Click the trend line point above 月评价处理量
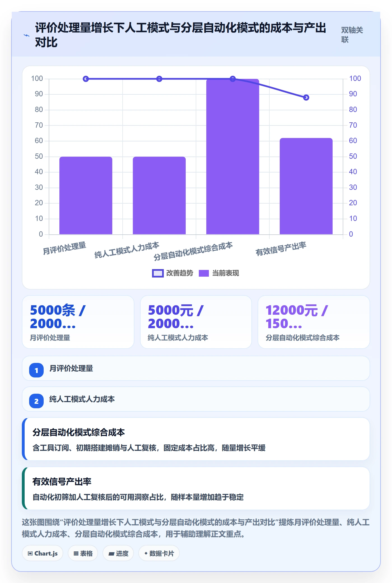Screen dimensions: 392x583 coord(86,79)
